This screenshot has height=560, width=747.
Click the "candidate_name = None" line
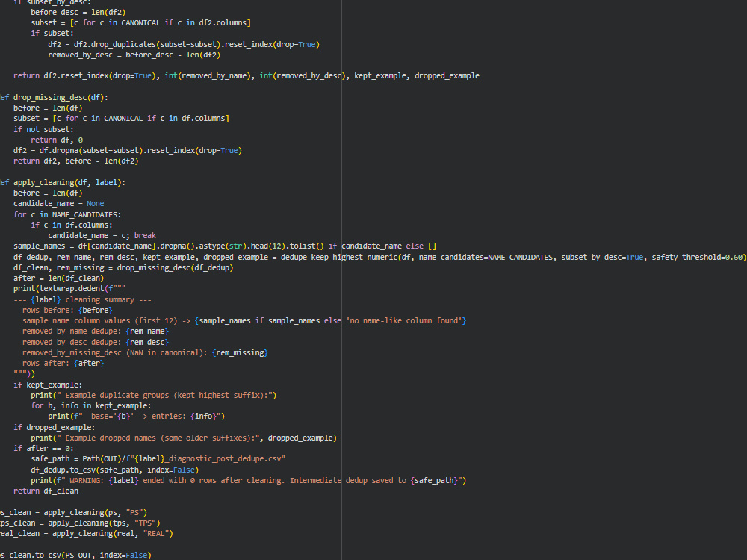point(58,203)
